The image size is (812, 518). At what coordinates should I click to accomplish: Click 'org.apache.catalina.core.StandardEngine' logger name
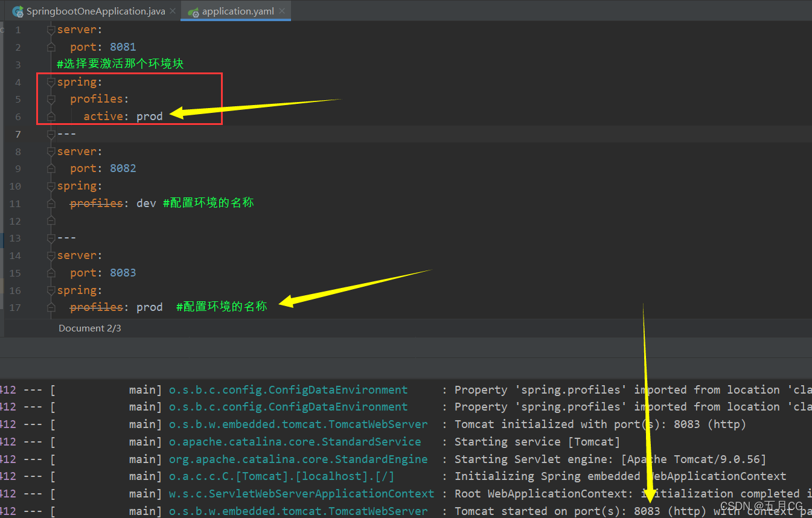298,459
